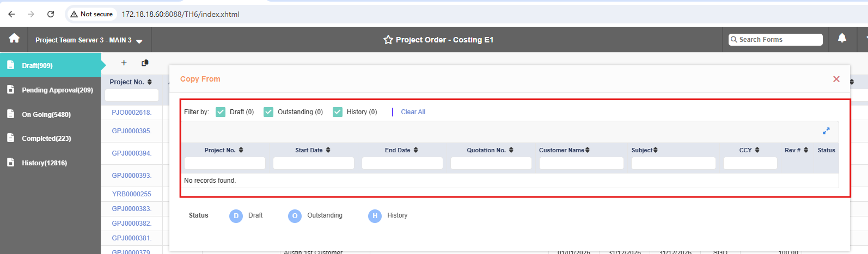Open project GPJ0000382
Image resolution: width=868 pixels, height=254 pixels.
(x=132, y=224)
